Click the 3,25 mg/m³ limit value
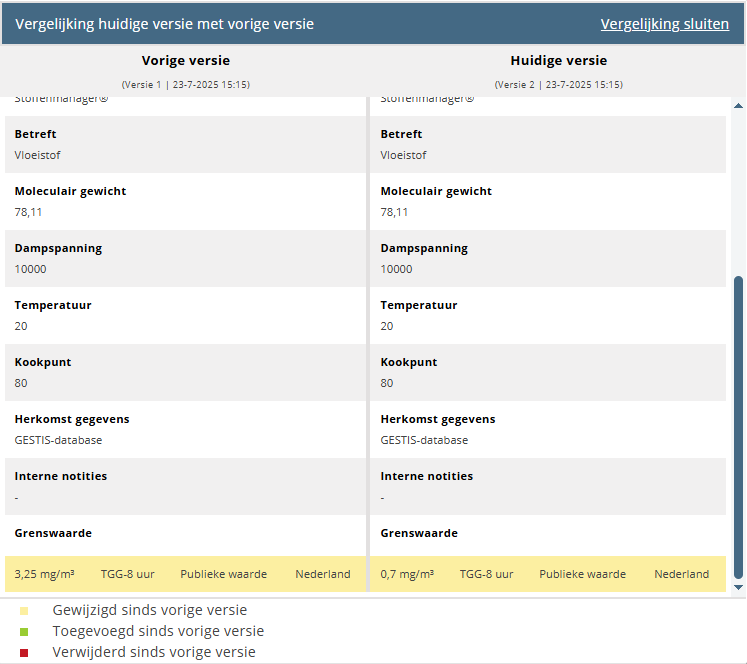Screen dimensions: 747x664 pos(45,574)
